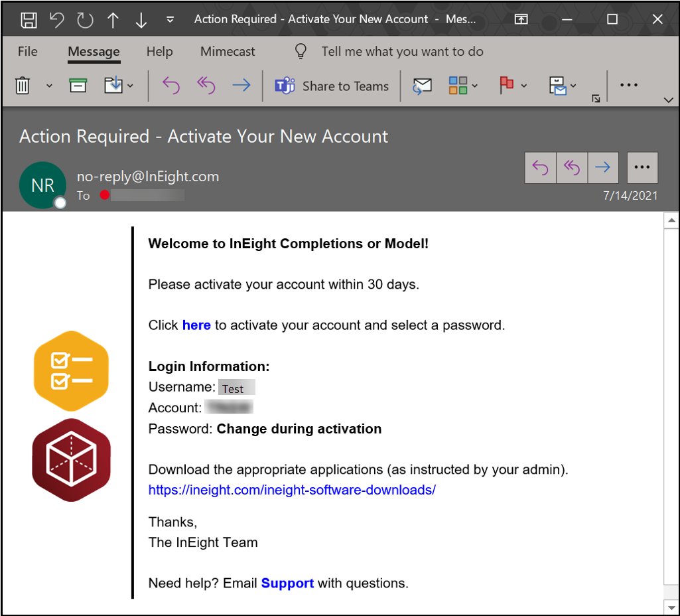Click the Save icon in the title bar
Viewport: 680px width, 616px height.
[29, 20]
